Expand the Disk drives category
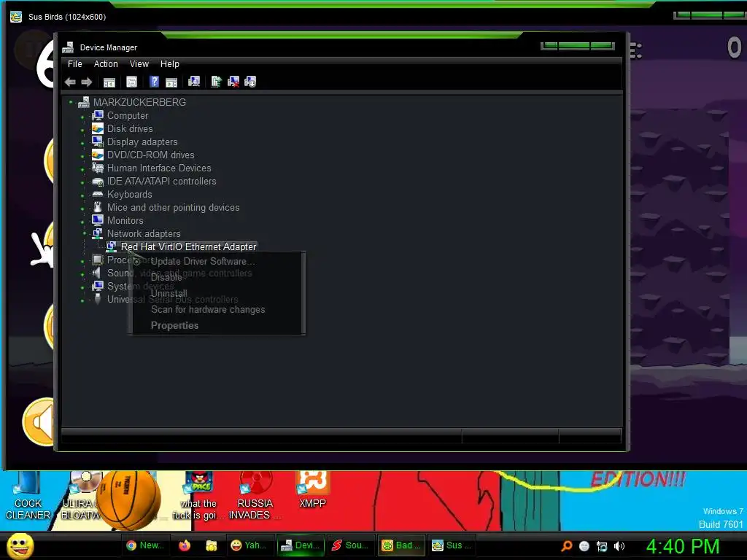This screenshot has height=560, width=747. [x=83, y=130]
